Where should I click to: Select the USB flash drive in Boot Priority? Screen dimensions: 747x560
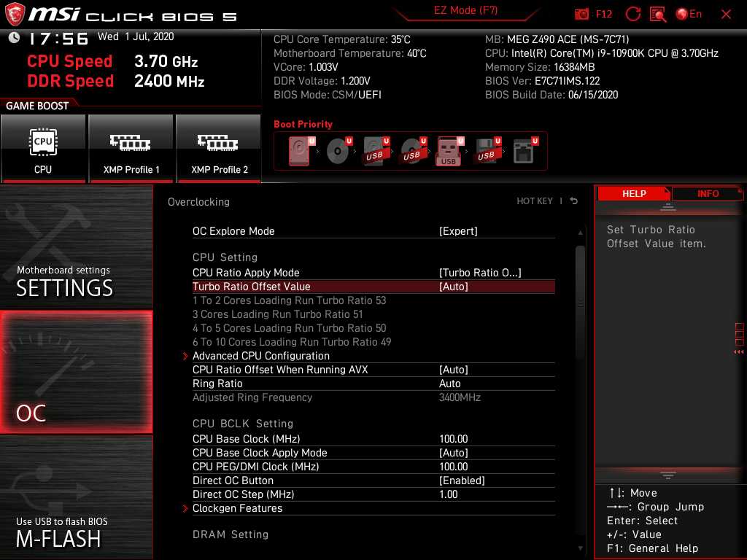448,151
